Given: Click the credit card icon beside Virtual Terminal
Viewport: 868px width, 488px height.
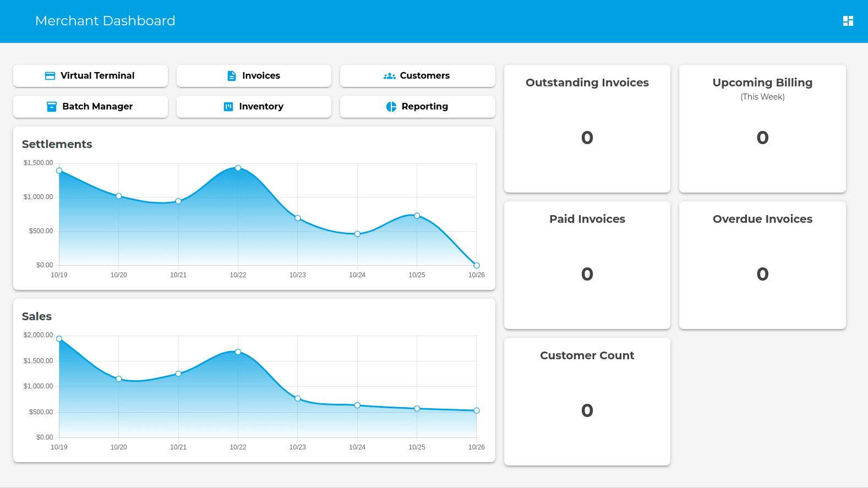Looking at the screenshot, I should coord(50,76).
